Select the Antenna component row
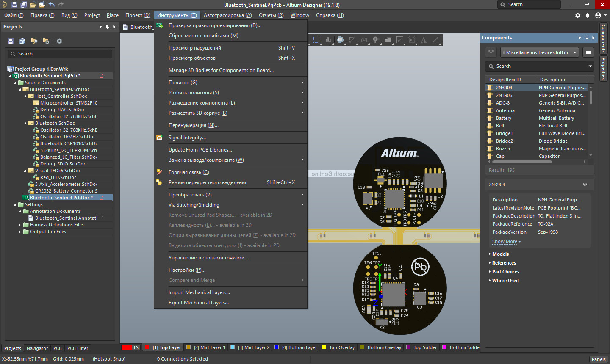The height and width of the screenshot is (364, 610). [536, 110]
